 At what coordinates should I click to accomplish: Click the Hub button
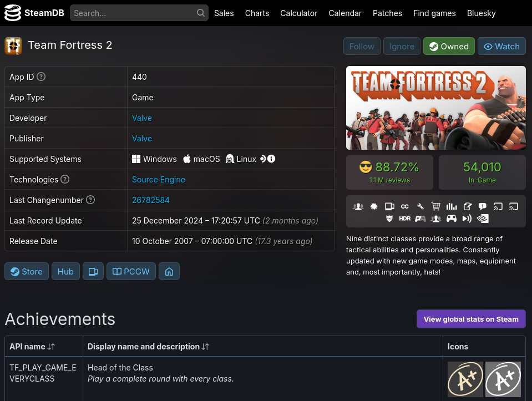point(65,271)
